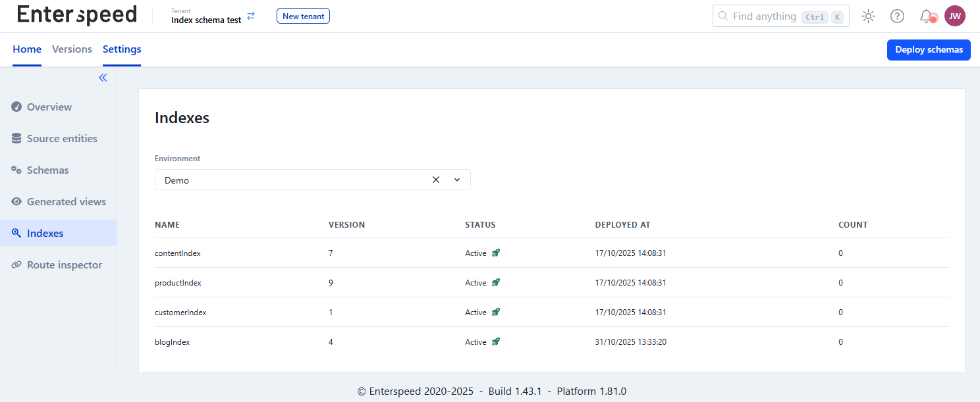Screen dimensions: 980x402
Task: Open the Environment dropdown chevron
Action: pos(457,179)
